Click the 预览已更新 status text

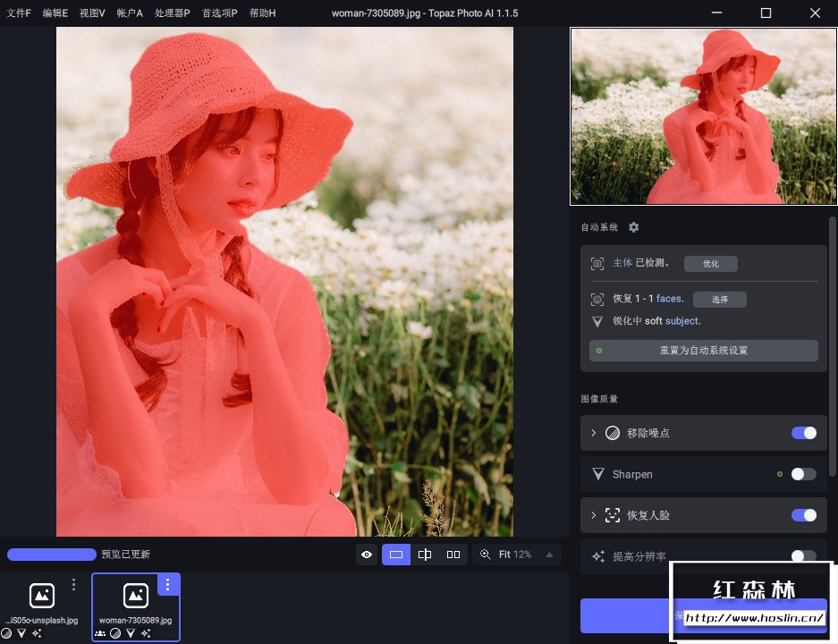125,555
